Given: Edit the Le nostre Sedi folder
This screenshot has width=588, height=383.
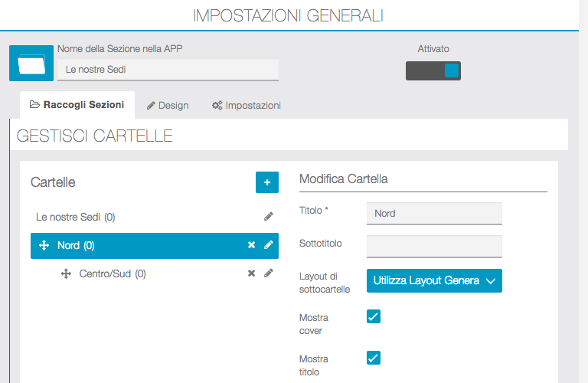Looking at the screenshot, I should 269,217.
